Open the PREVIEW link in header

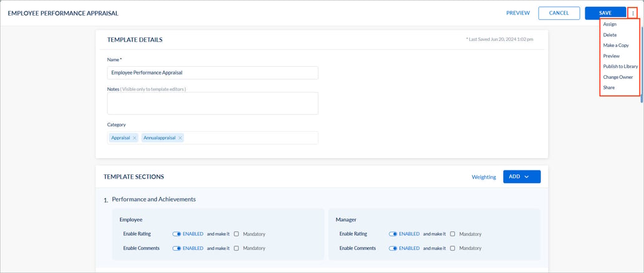(x=518, y=13)
